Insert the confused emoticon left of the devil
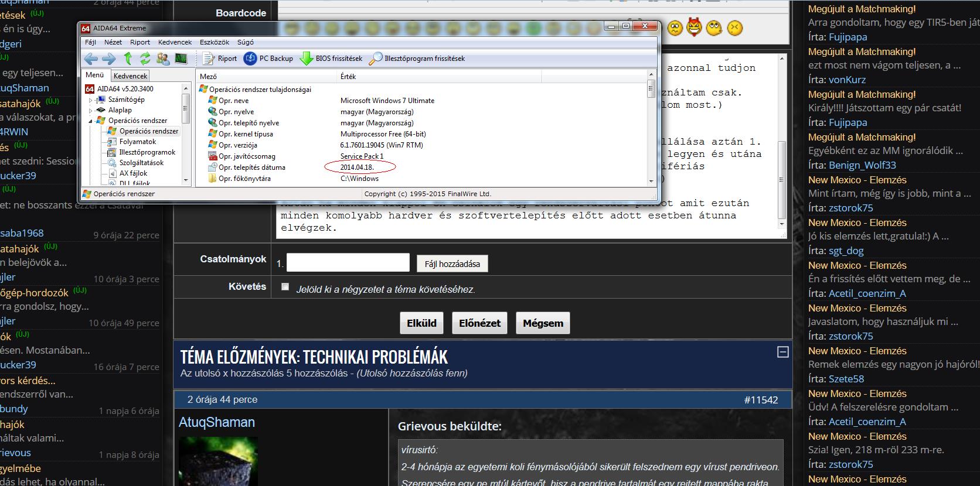980x486 pixels. click(x=675, y=28)
